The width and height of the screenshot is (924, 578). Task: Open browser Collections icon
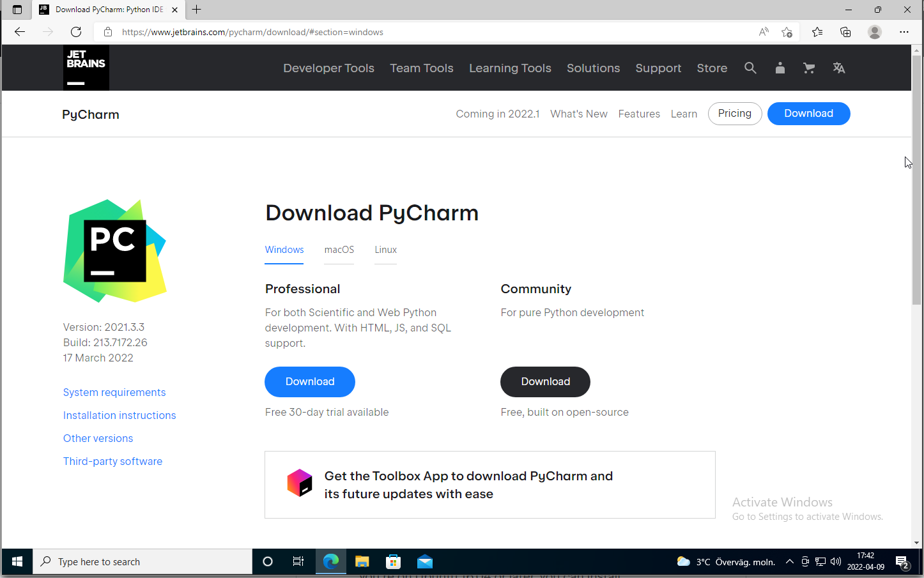(845, 32)
